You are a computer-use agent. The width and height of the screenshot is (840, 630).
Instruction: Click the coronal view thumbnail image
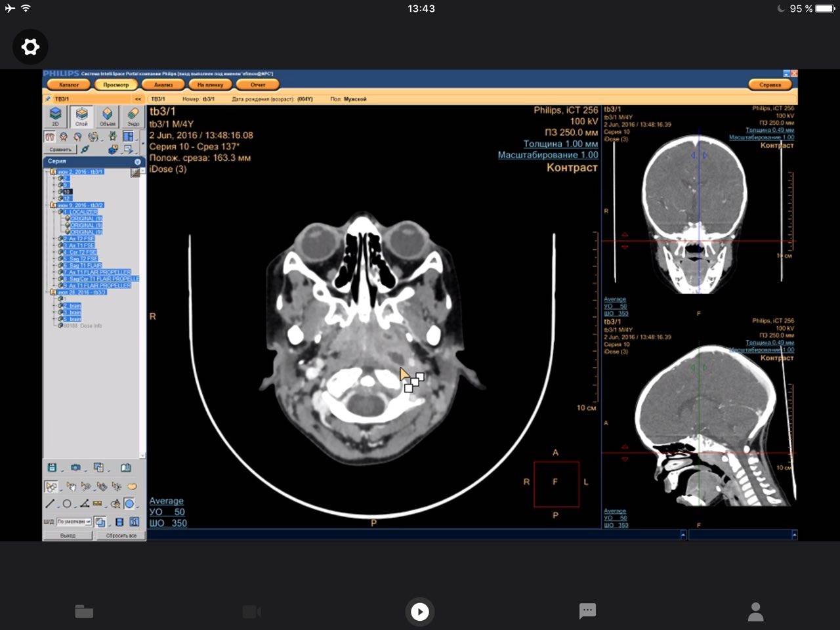(x=696, y=213)
